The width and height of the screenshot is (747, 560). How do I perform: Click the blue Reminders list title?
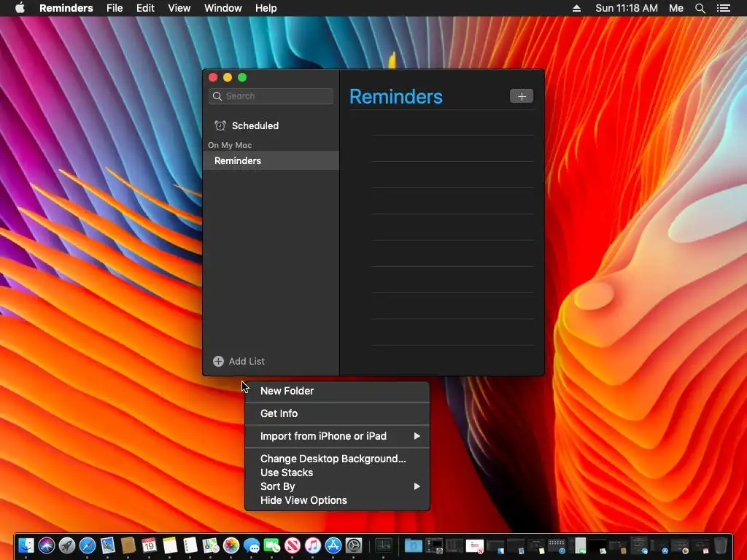(396, 97)
